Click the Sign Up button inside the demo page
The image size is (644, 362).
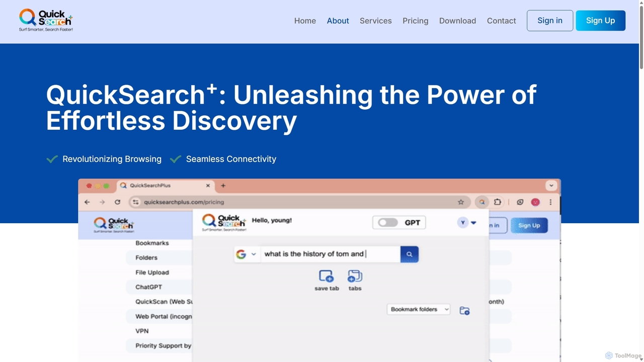529,225
